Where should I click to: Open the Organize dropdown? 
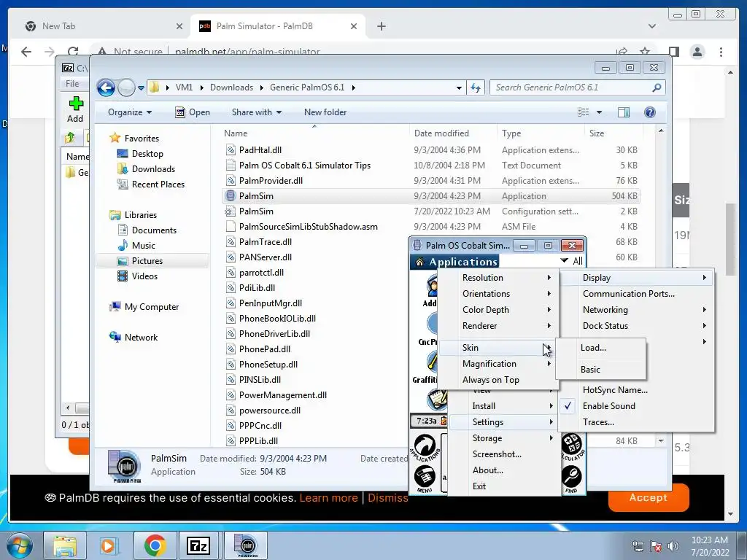click(x=130, y=112)
